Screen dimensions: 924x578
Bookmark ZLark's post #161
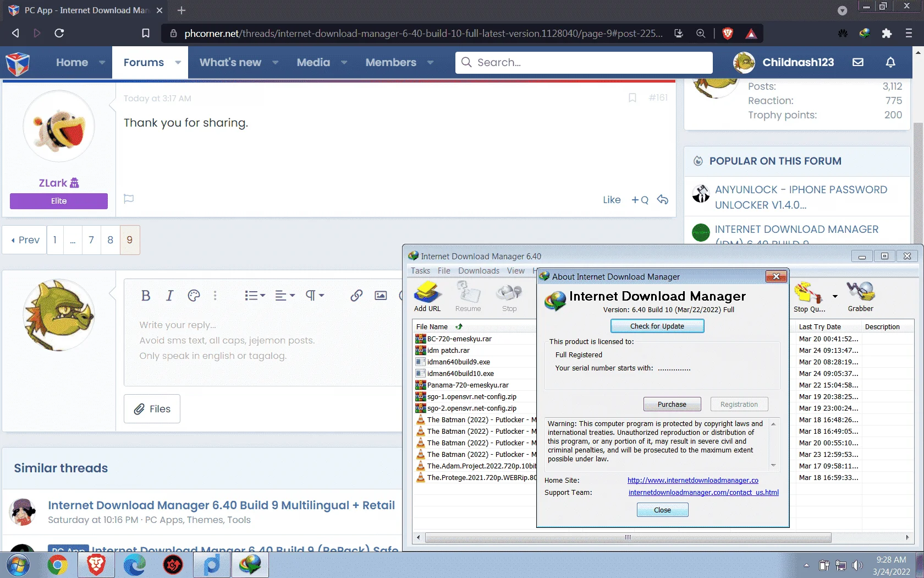click(632, 98)
